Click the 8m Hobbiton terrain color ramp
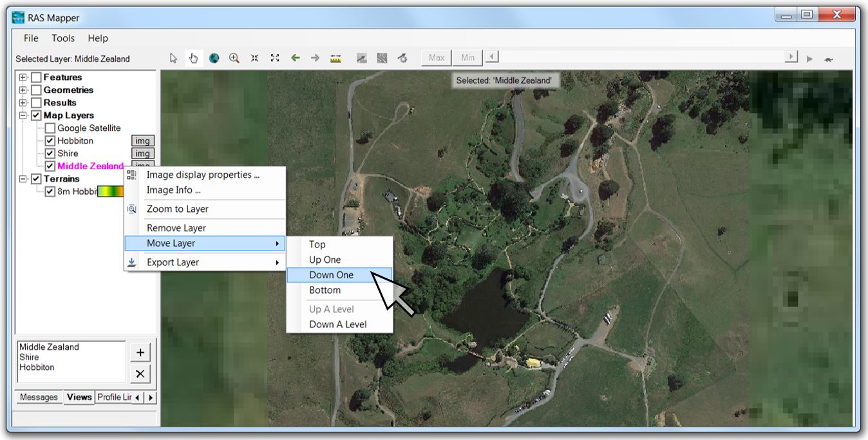 [x=111, y=191]
